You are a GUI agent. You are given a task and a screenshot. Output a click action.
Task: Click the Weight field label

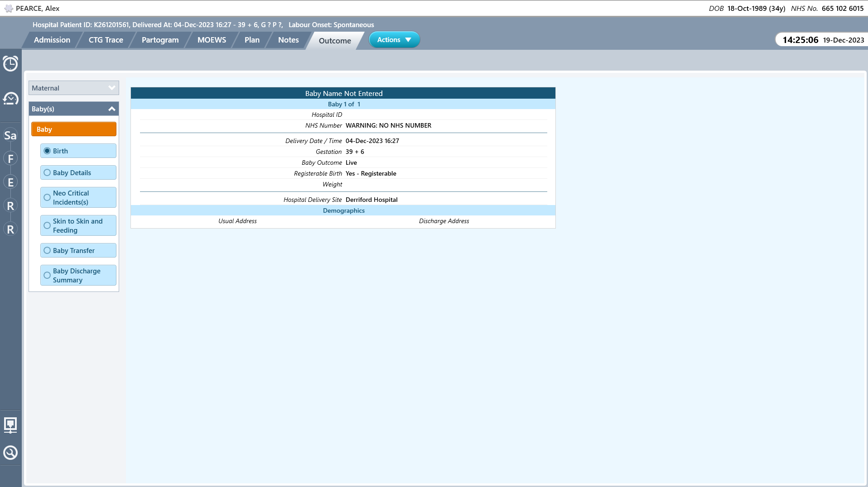click(x=332, y=184)
